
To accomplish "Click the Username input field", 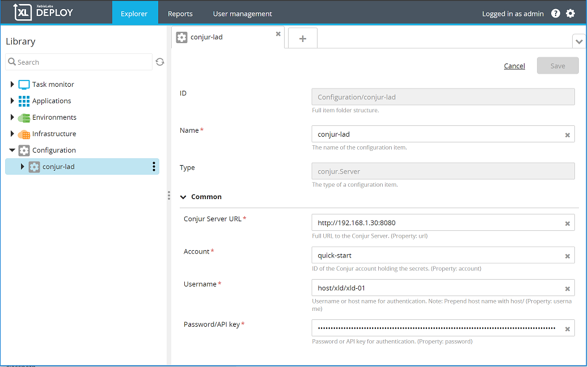I will coord(443,288).
